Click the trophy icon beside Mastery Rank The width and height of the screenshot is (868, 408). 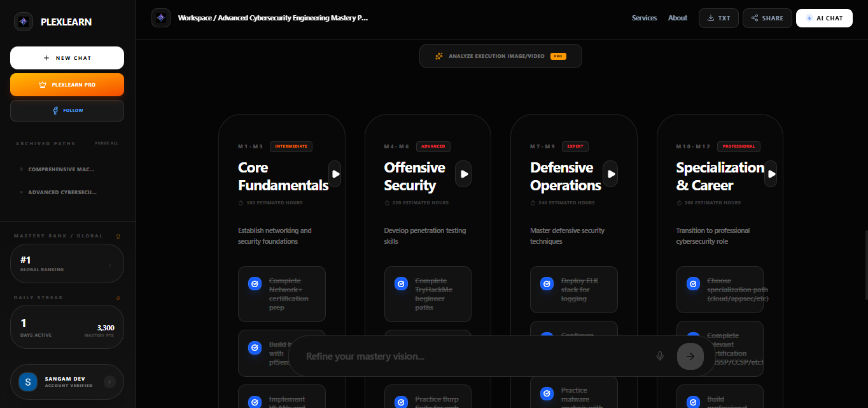[x=118, y=236]
